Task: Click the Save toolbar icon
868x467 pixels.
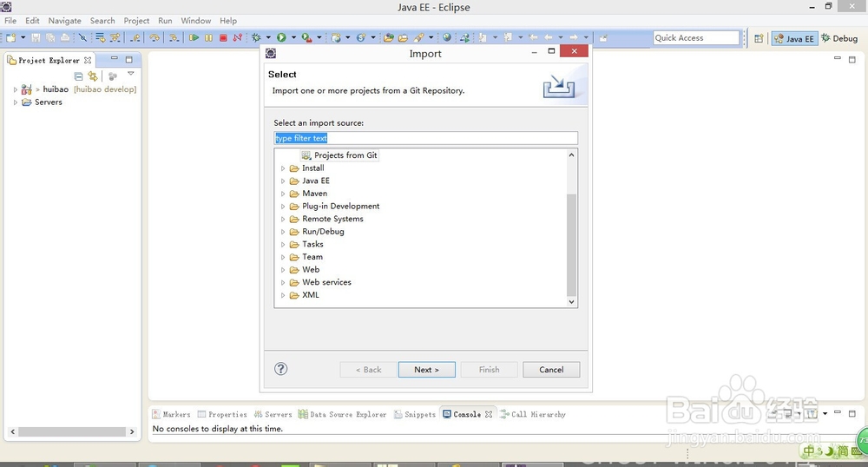Action: tap(36, 37)
